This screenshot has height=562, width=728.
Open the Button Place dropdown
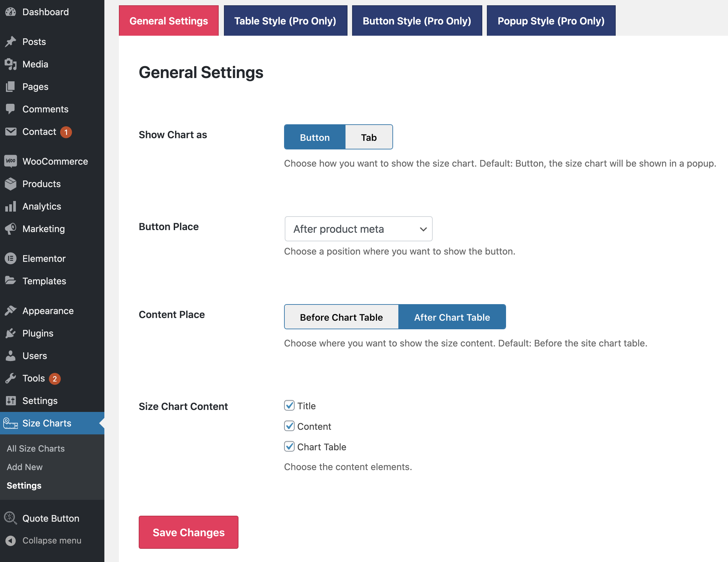click(x=358, y=229)
